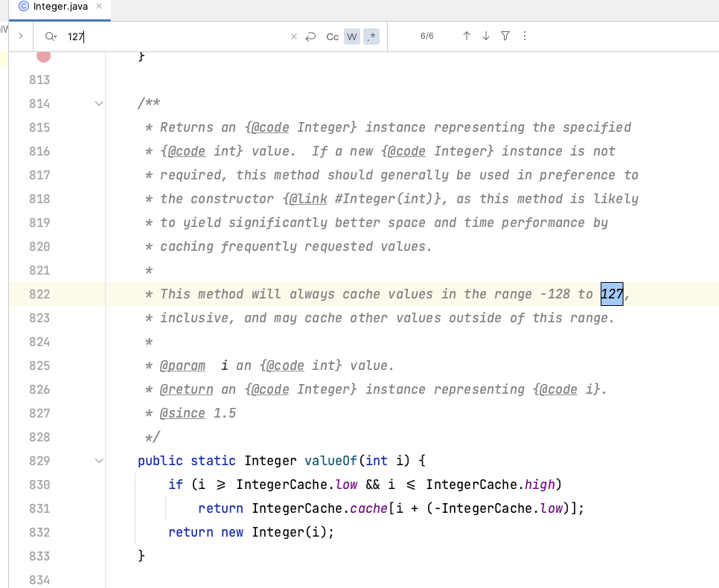Click the 6/6 match counter
The image size is (719, 588).
pyautogui.click(x=427, y=36)
